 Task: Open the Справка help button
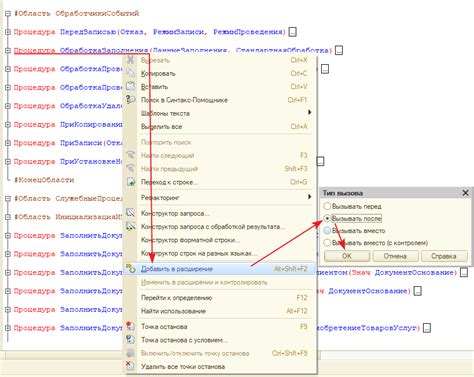coord(444,256)
